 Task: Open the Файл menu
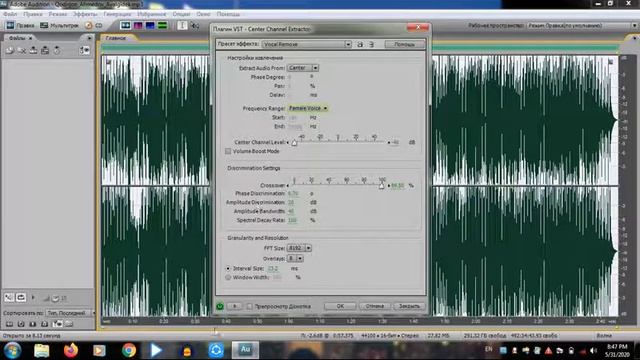point(10,14)
